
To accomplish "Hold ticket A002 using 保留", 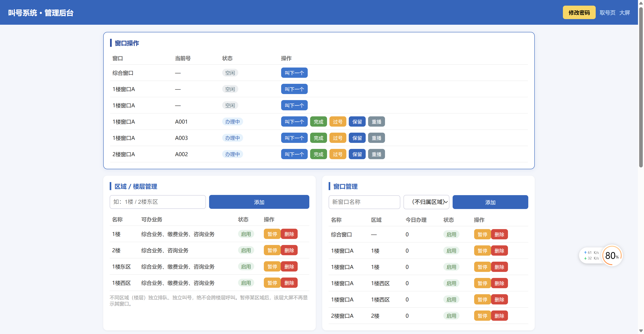I will point(357,154).
